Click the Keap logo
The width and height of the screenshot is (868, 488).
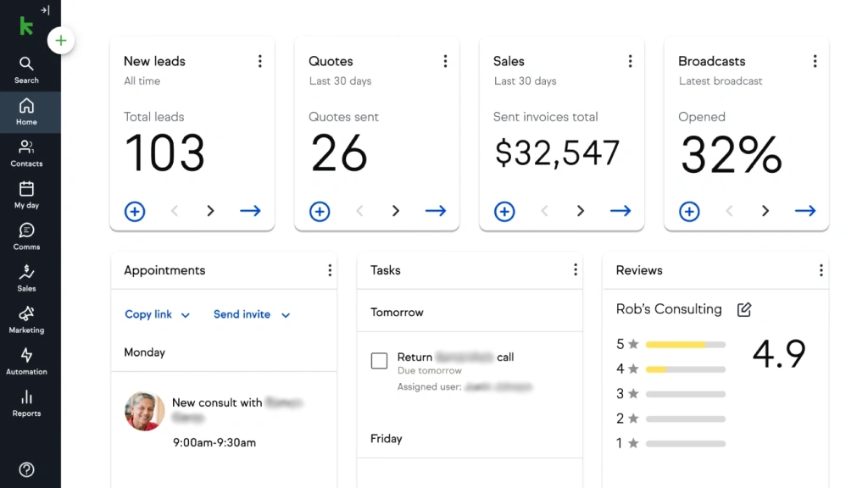(26, 26)
